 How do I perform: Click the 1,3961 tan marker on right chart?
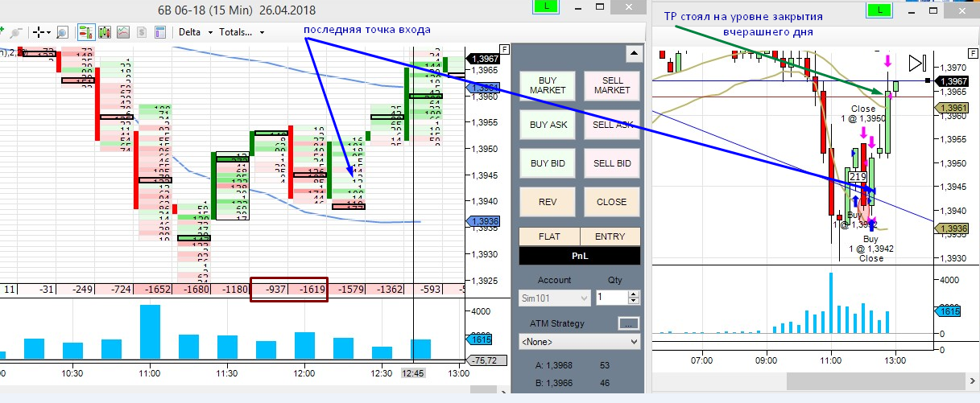pos(953,109)
